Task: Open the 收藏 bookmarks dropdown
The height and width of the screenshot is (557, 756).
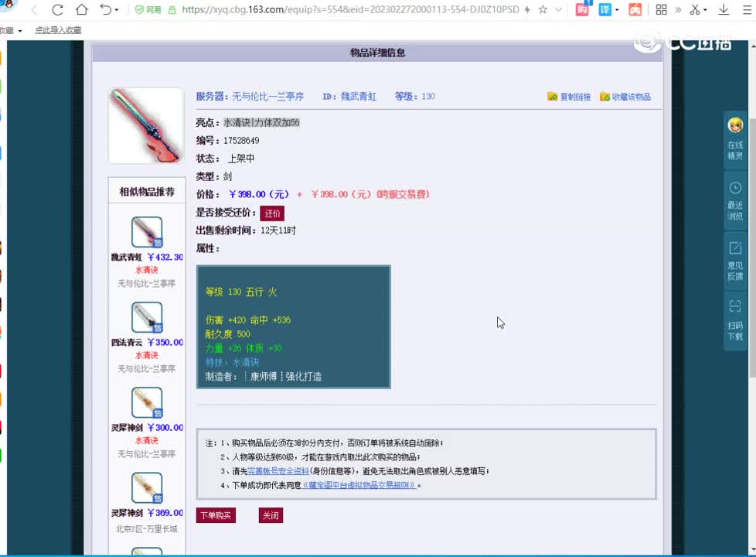Action: [11, 30]
